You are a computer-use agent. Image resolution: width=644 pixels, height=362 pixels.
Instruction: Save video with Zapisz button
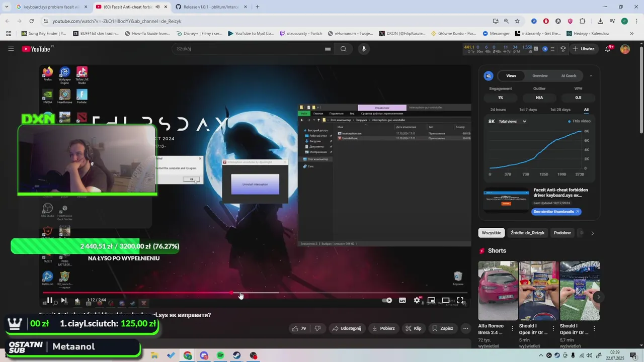[443, 328]
